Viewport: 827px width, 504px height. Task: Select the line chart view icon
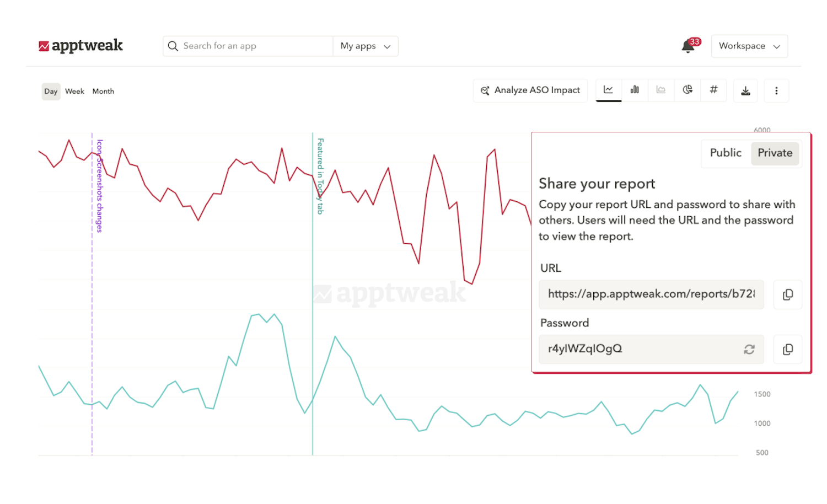point(608,90)
